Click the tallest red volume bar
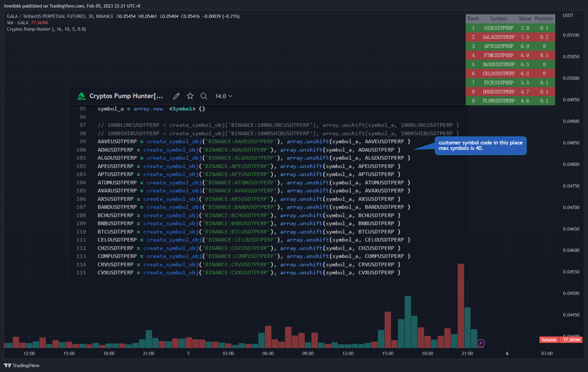The image size is (588, 372). [x=461, y=306]
